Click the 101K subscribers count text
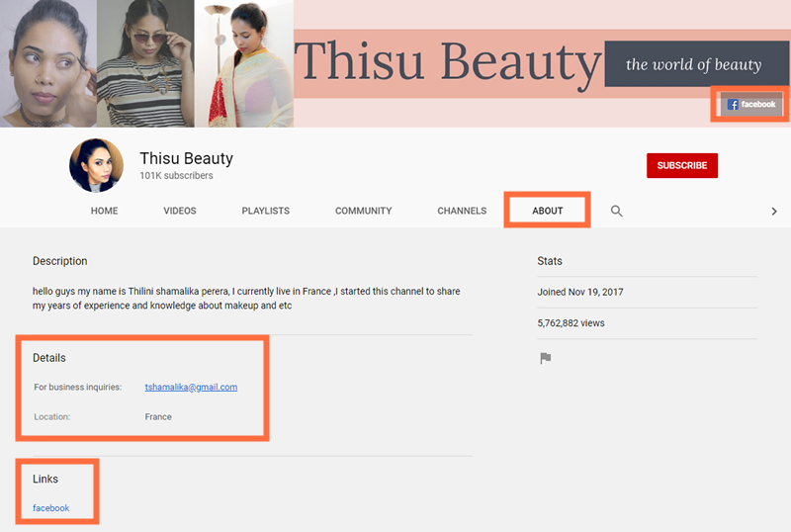 (x=176, y=176)
